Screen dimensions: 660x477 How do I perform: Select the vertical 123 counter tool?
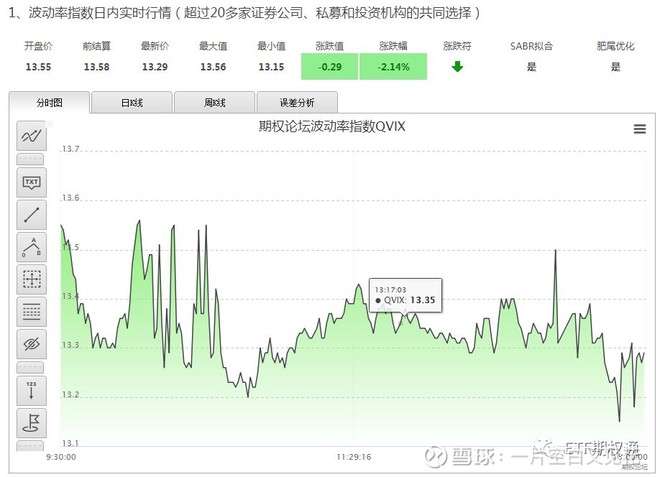32,391
